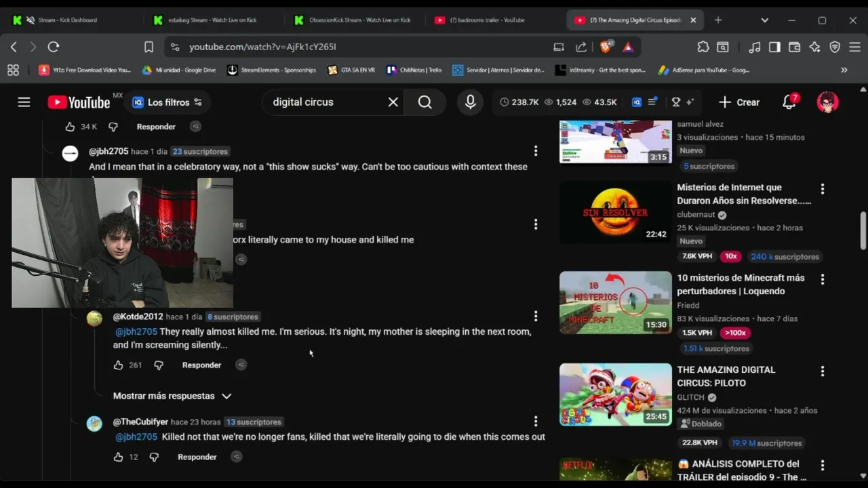Open options for 10 misterios de Minecraft
The height and width of the screenshot is (488, 868).
click(823, 279)
